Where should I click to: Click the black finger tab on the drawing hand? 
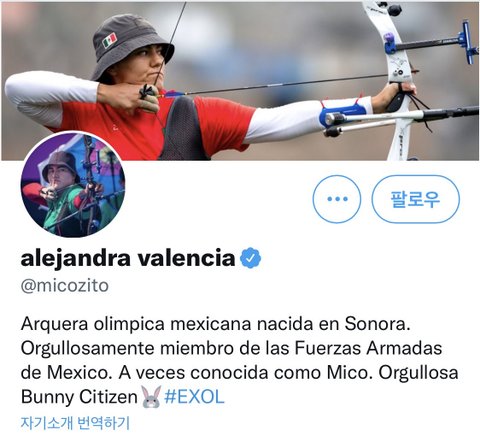tap(149, 92)
